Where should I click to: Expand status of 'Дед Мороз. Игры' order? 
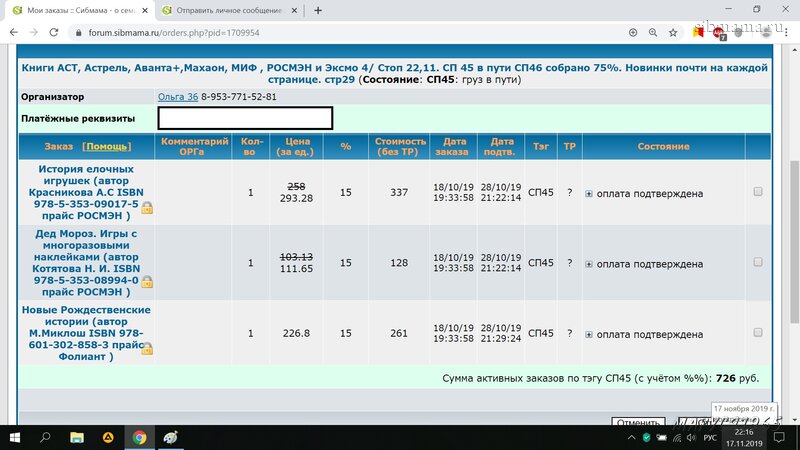[589, 264]
